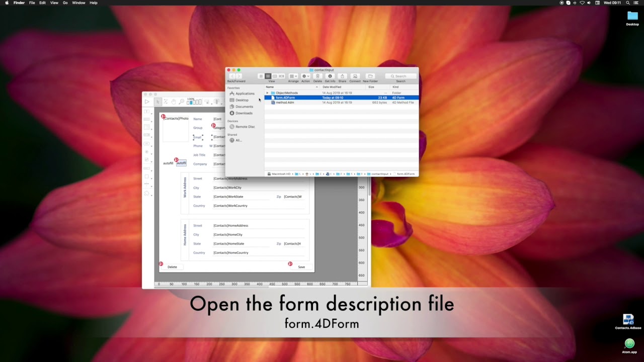This screenshot has height=362, width=644.
Task: Open the Arrange dropdown in Finder
Action: (x=293, y=76)
